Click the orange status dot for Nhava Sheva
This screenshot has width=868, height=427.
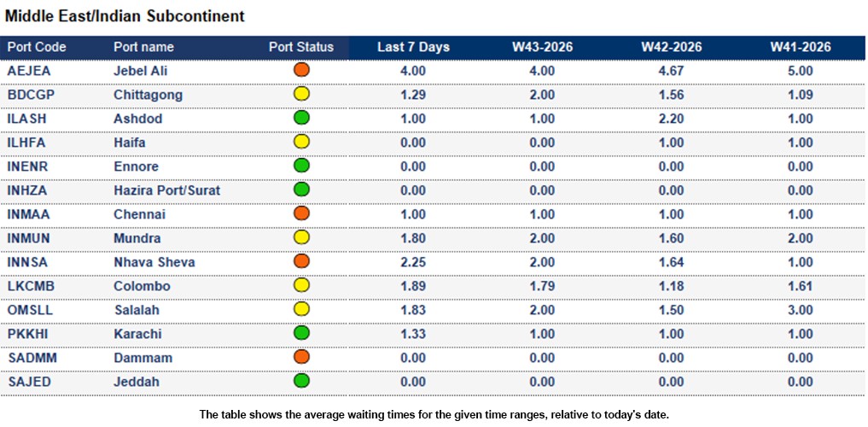coord(301,261)
